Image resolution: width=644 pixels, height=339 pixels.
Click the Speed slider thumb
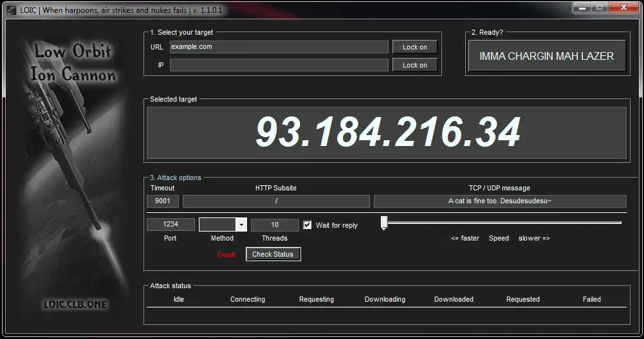pos(384,223)
